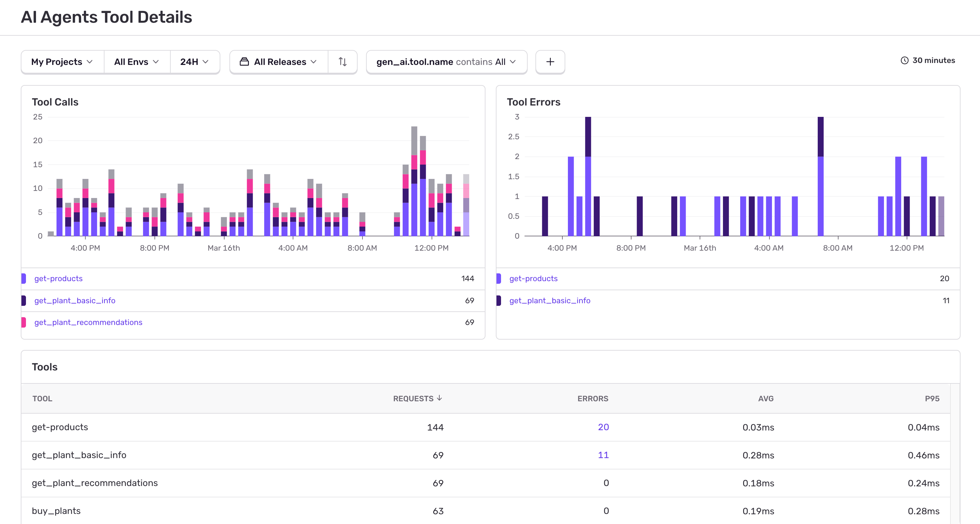Open the gen_ai.tool.name contains All filter
The image size is (980, 524).
(446, 62)
